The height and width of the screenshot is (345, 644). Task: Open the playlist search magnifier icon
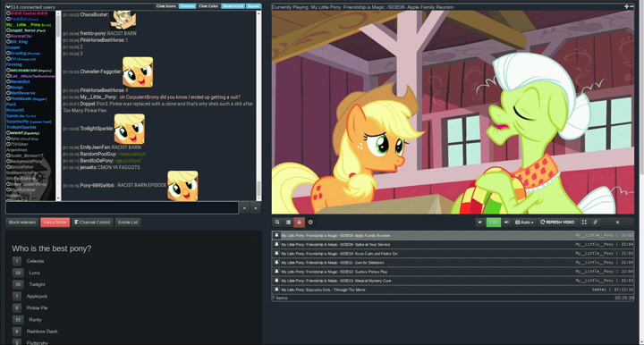pyautogui.click(x=277, y=222)
